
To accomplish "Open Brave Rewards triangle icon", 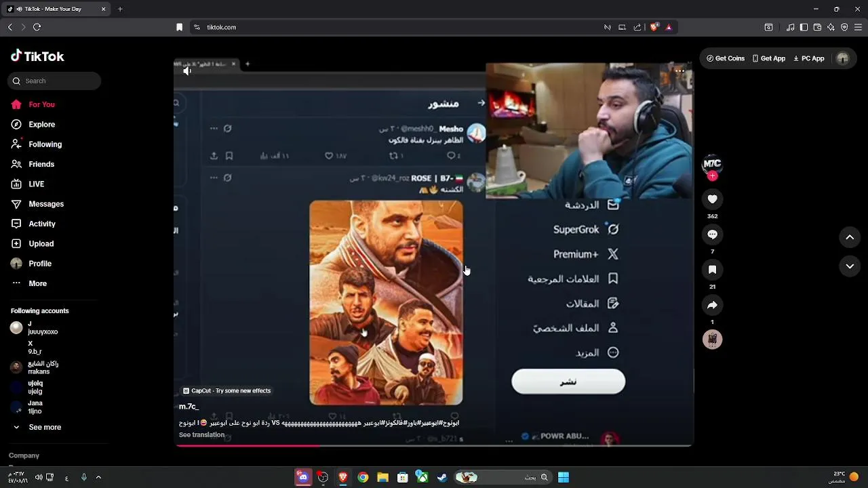I will (669, 27).
